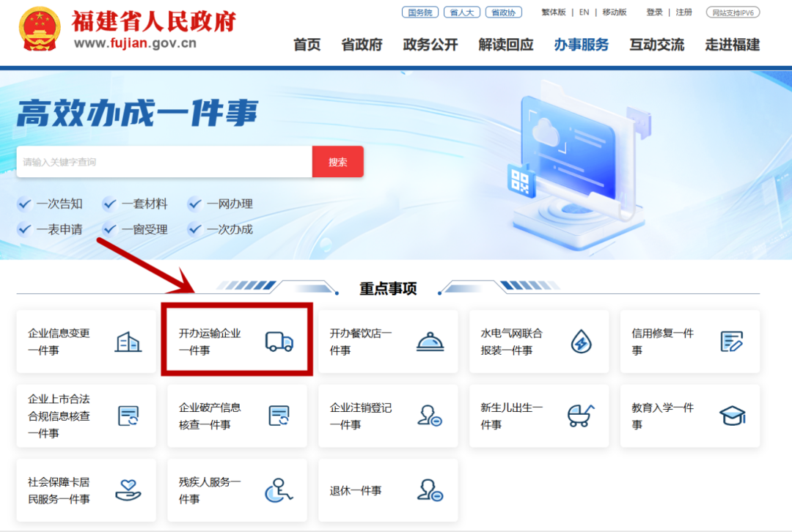Click the baby stroller icon for 新生儿出生一件事
The image size is (792, 532).
click(x=580, y=415)
